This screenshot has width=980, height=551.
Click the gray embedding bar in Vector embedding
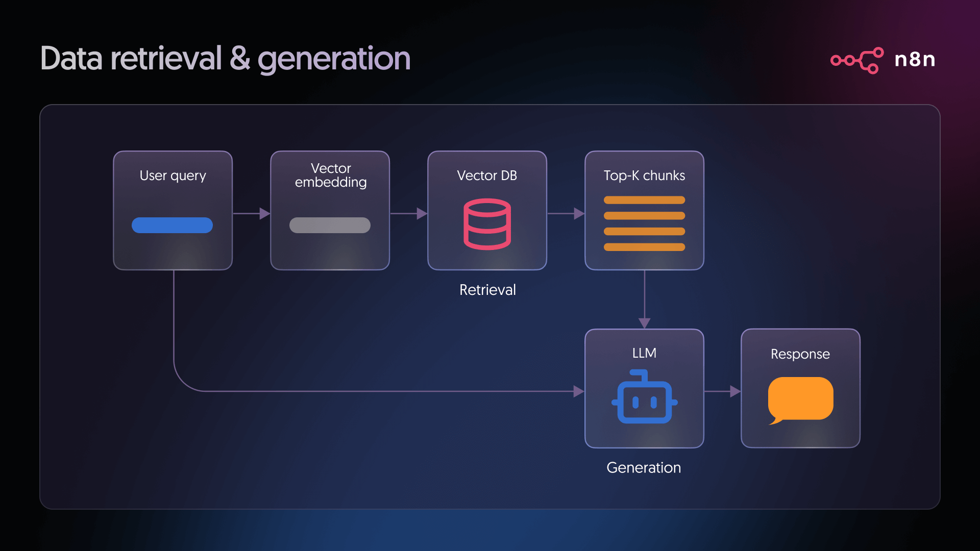click(330, 225)
